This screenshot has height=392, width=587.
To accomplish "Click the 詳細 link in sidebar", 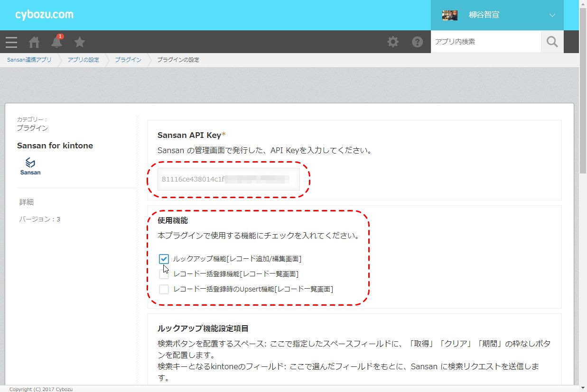I will coord(27,202).
